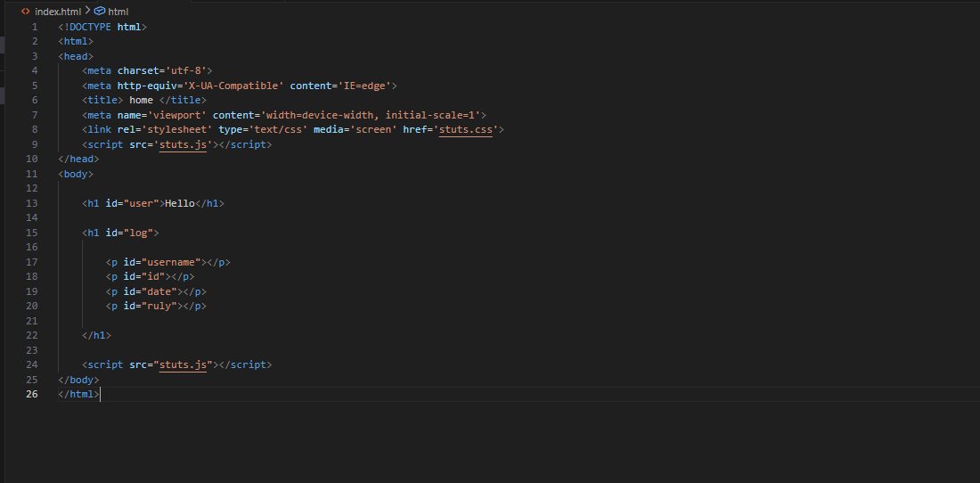Click the Hello text in h1

tap(179, 203)
